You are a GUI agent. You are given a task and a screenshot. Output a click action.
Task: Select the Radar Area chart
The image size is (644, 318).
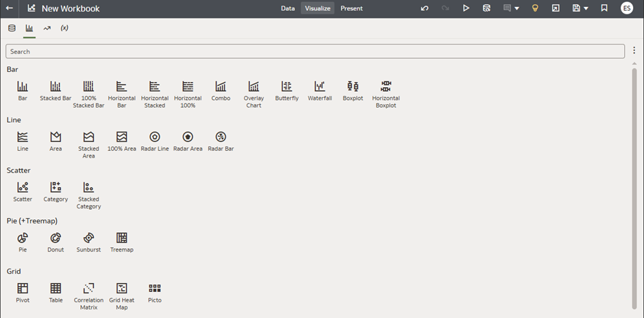coord(188,138)
